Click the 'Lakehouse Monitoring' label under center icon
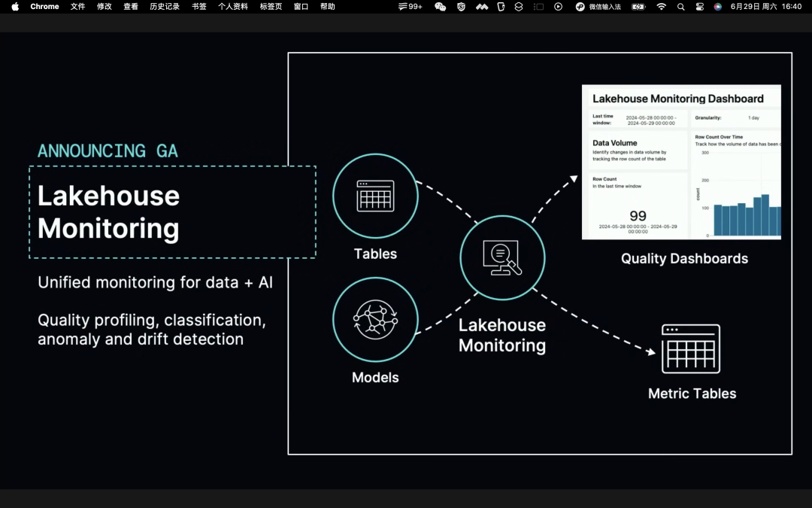 (502, 335)
